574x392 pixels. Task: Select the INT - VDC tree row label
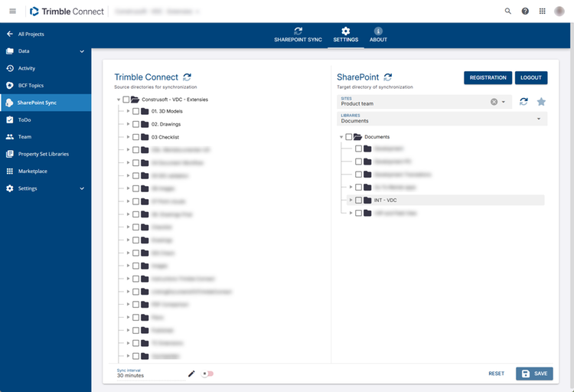385,200
